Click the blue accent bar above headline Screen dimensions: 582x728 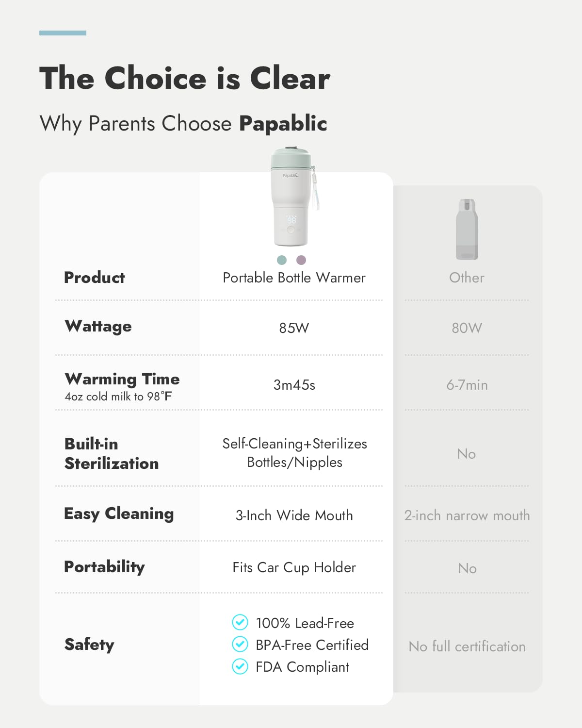[x=63, y=33]
